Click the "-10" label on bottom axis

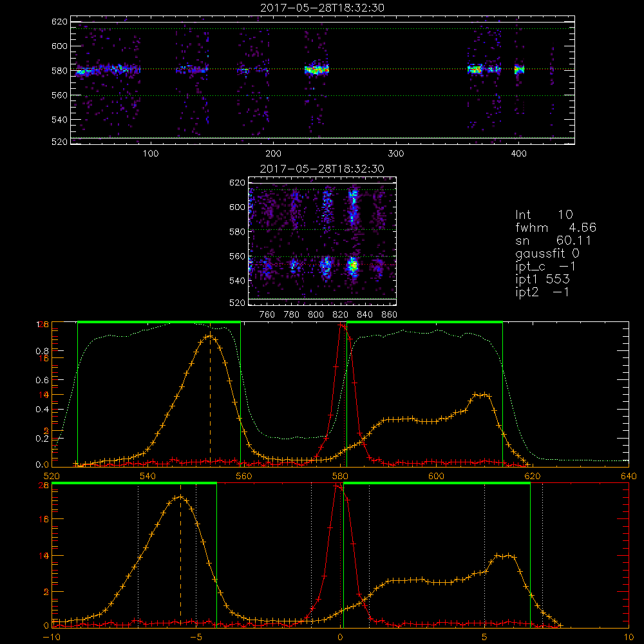[52, 637]
